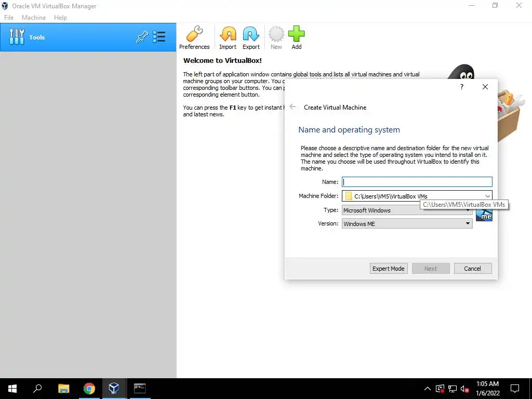Click the New machine toolbar icon

[276, 37]
